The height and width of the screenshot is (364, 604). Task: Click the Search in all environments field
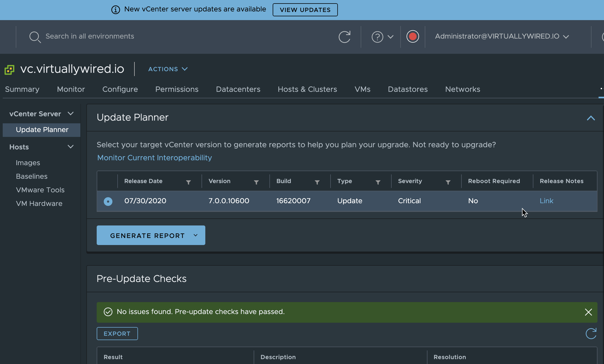177,36
